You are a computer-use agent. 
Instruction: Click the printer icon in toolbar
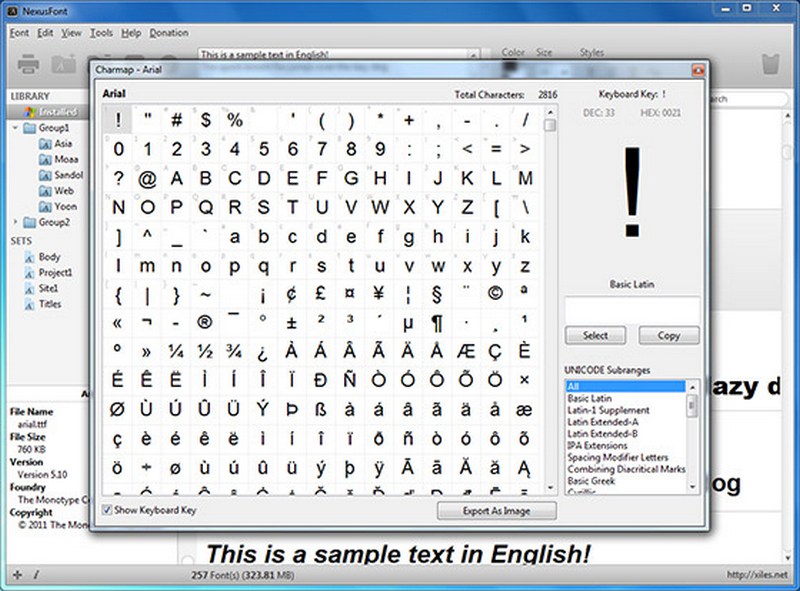[x=28, y=66]
